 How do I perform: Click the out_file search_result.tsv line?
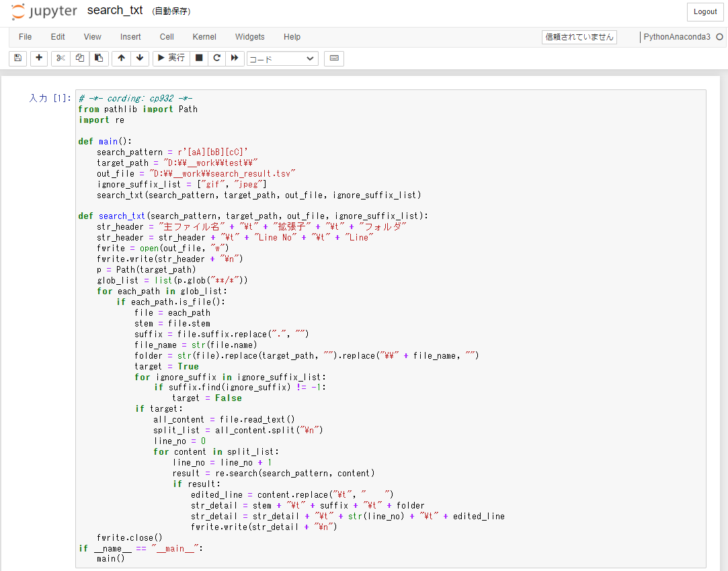[196, 173]
